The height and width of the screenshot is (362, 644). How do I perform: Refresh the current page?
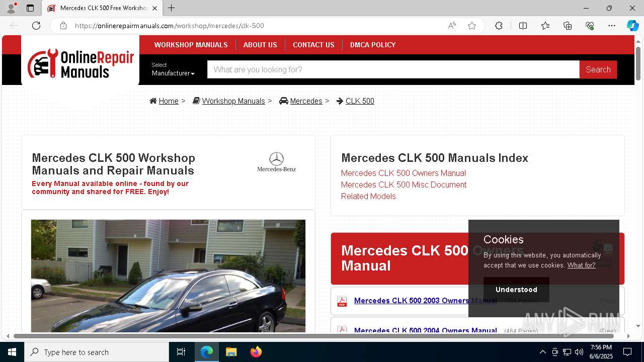point(36,26)
